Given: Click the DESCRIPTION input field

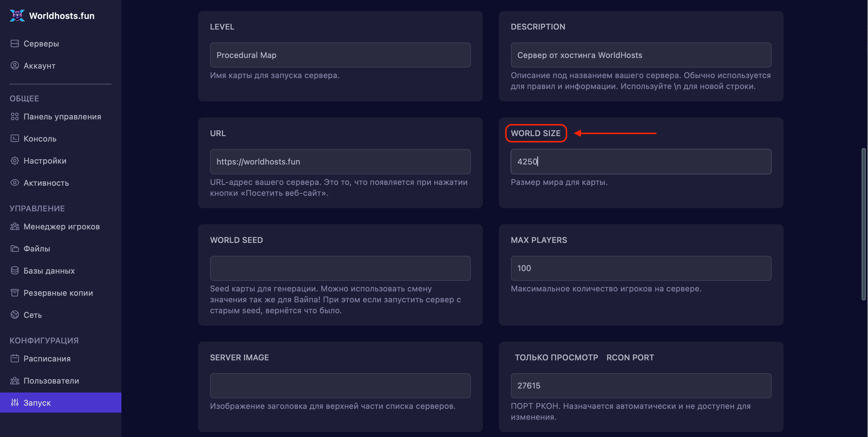Looking at the screenshot, I should click(x=641, y=55).
